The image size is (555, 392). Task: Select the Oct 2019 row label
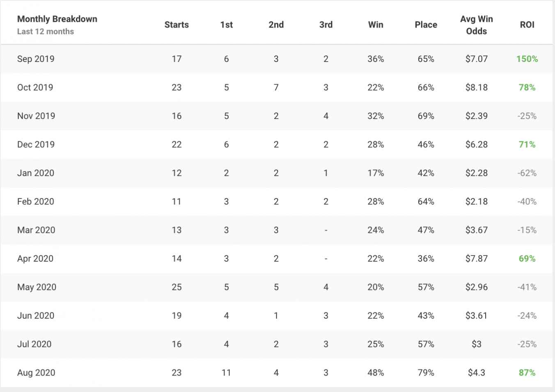pos(35,87)
